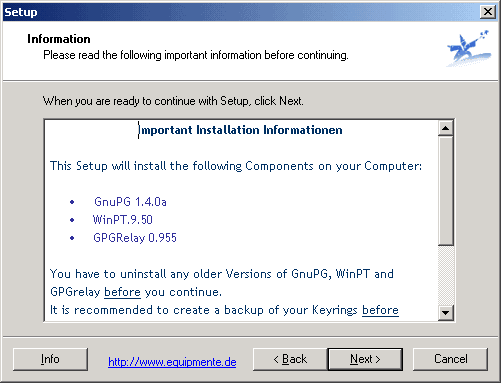Click the underlined 'before' after 'Keyrings'

point(380,310)
